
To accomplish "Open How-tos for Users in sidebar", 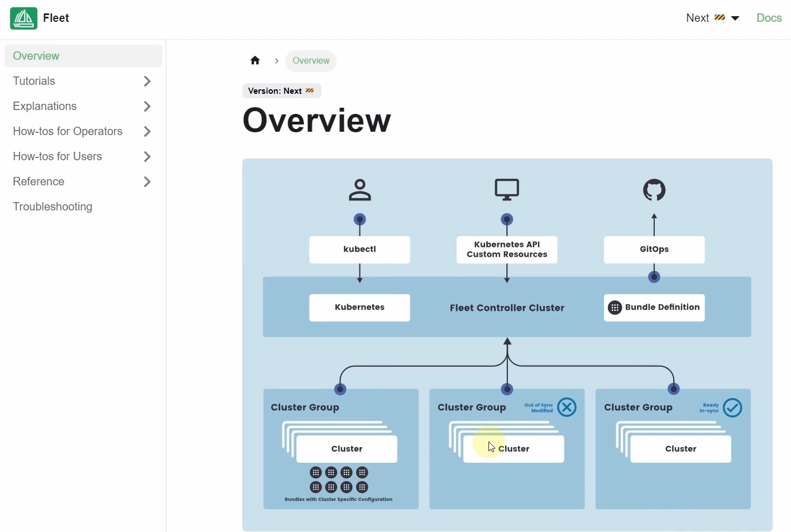I will click(x=57, y=156).
